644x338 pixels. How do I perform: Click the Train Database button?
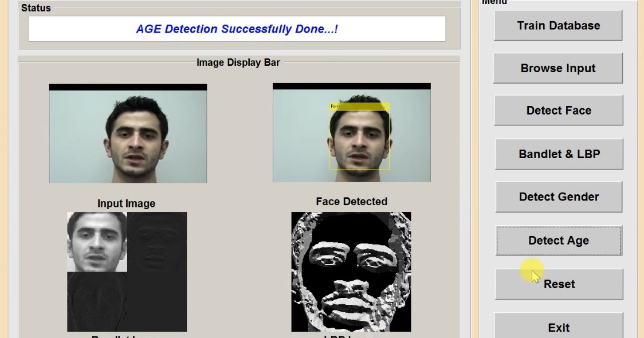point(557,25)
